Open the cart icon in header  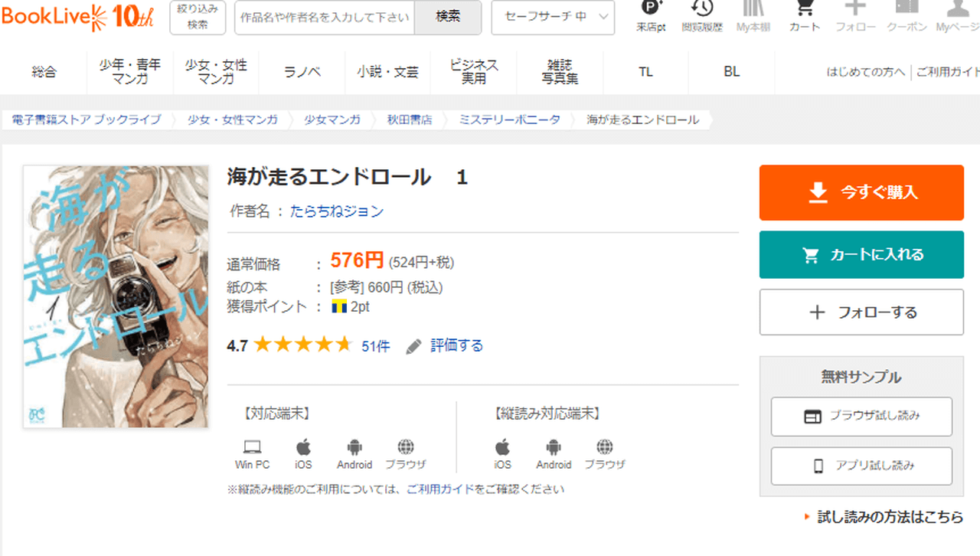tap(804, 11)
